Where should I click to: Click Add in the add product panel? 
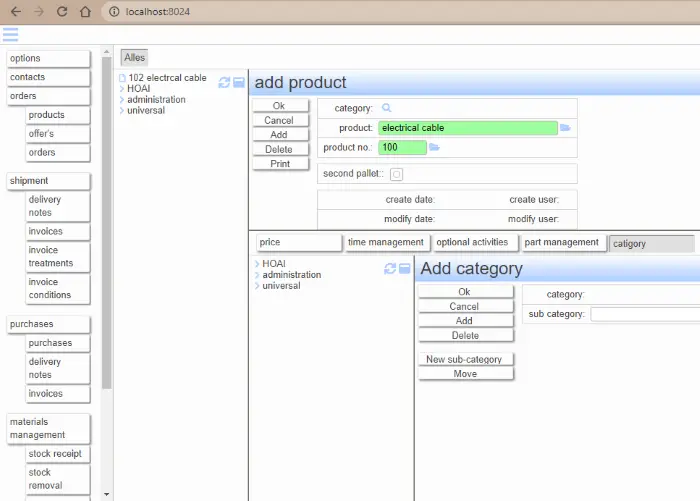coord(280,134)
